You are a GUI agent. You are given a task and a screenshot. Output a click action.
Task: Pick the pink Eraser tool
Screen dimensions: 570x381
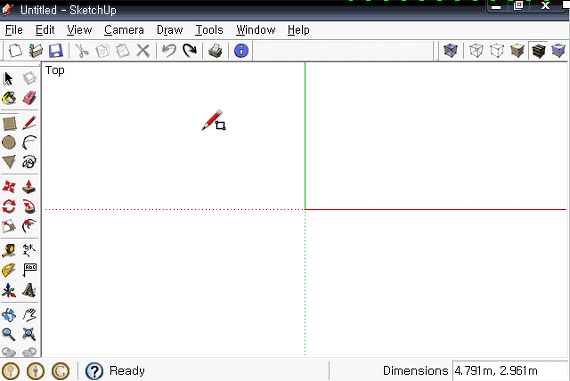pos(29,98)
